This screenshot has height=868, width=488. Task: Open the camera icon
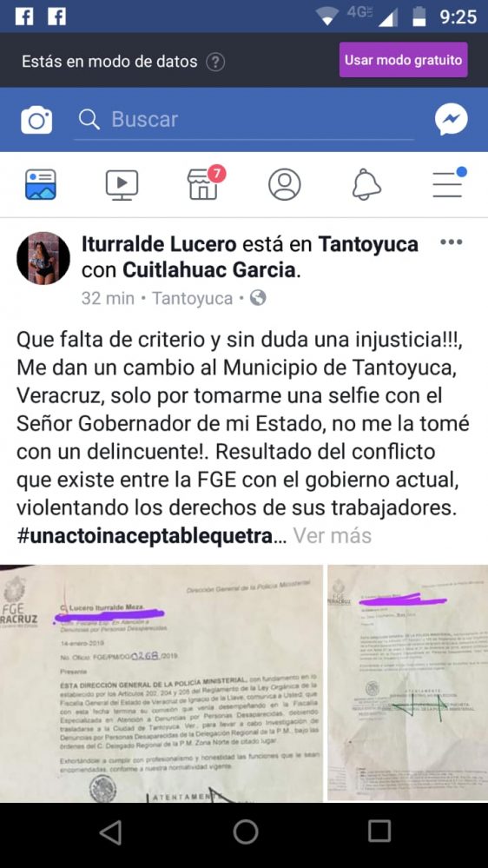tap(36, 120)
